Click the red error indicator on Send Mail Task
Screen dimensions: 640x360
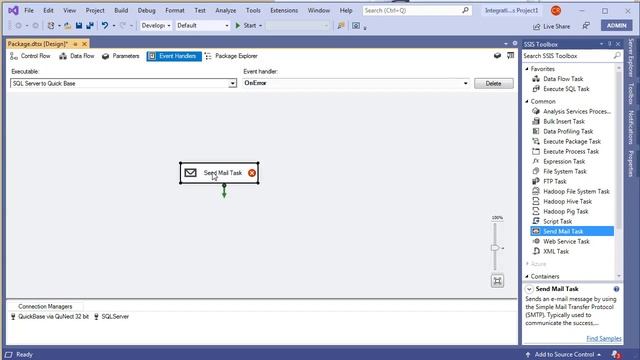coord(252,173)
